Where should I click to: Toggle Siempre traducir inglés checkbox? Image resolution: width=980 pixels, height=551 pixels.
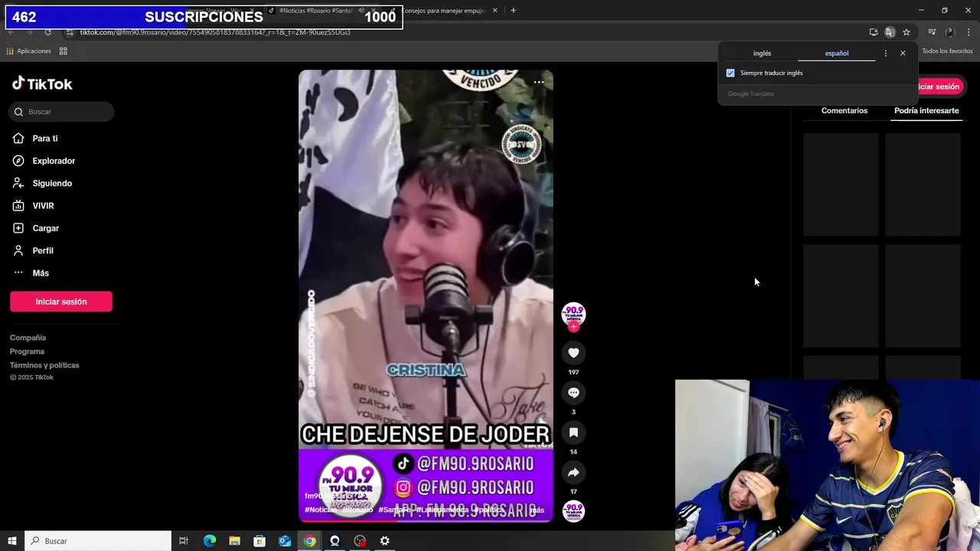(730, 73)
